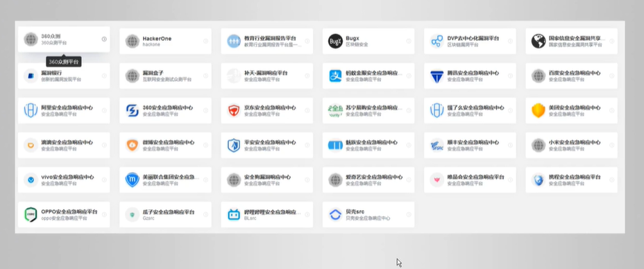The height and width of the screenshot is (269, 644).
Task: Click the 滴滴 orange logo
Action: point(31,145)
